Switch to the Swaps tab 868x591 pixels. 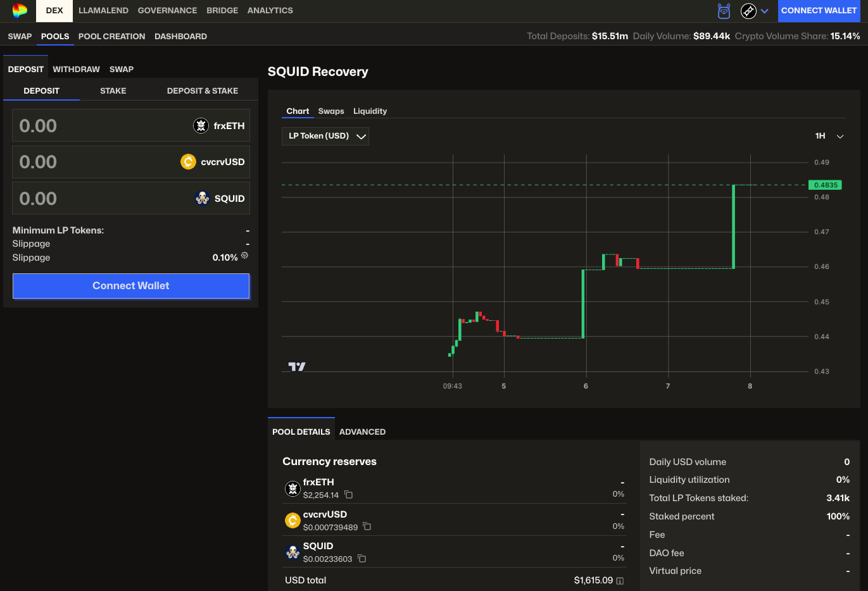point(331,111)
